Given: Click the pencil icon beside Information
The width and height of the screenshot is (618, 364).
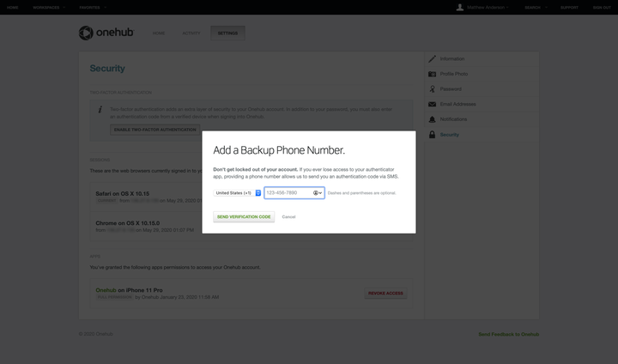Looking at the screenshot, I should tap(432, 58).
